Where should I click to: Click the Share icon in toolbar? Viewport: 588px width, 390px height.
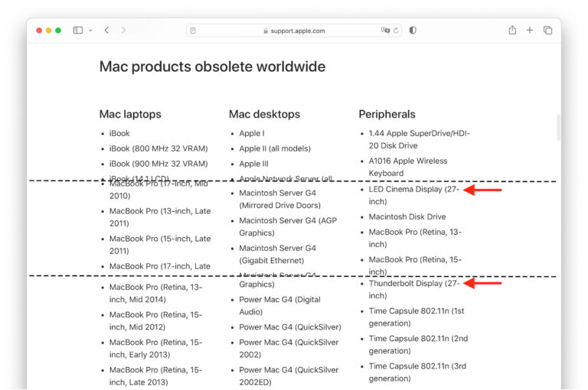pos(512,30)
